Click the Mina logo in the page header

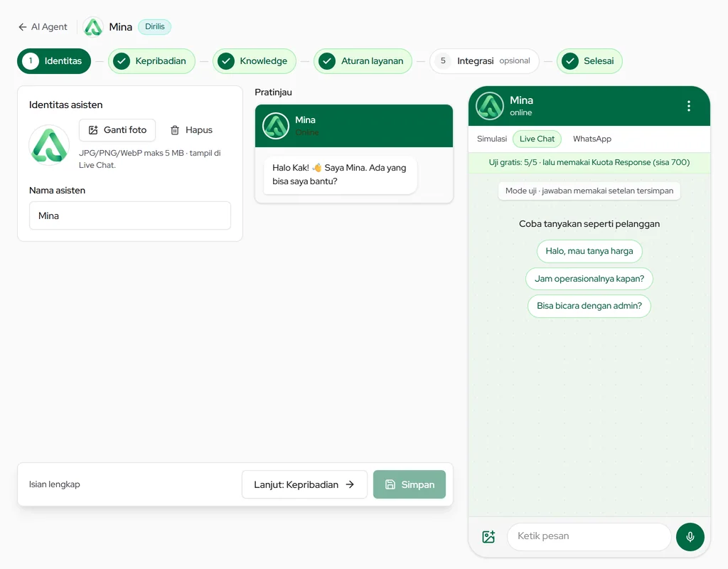tap(93, 27)
